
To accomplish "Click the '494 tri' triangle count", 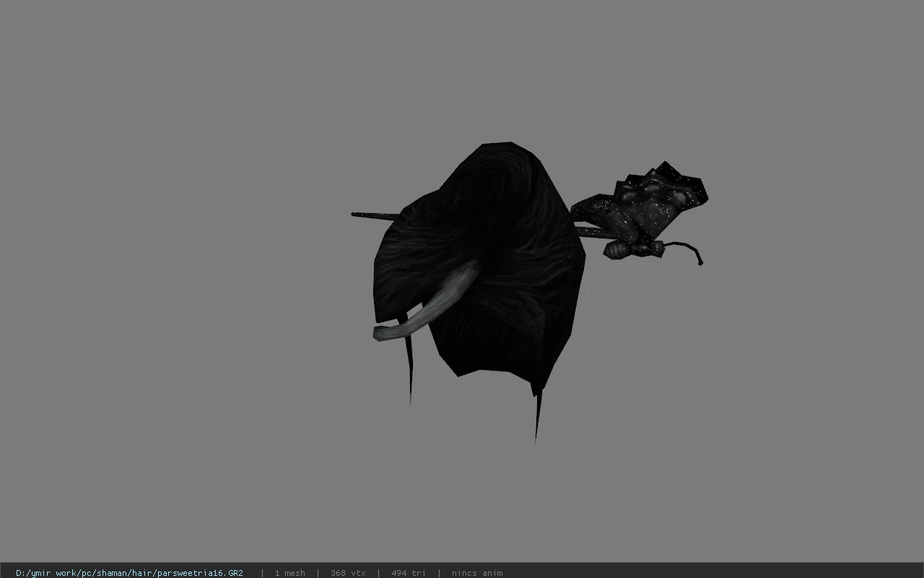I will tap(409, 573).
